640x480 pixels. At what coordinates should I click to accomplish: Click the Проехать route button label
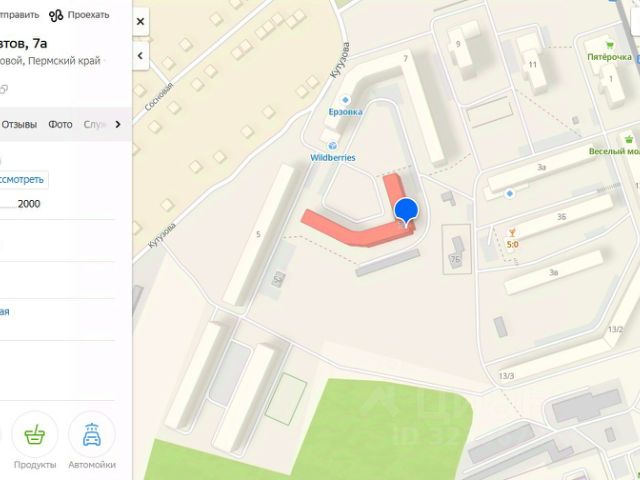[89, 15]
